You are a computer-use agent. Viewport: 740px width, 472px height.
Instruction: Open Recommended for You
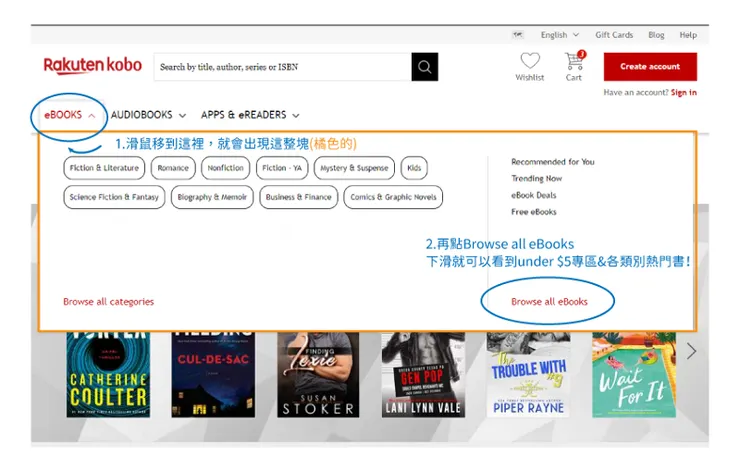tap(553, 162)
